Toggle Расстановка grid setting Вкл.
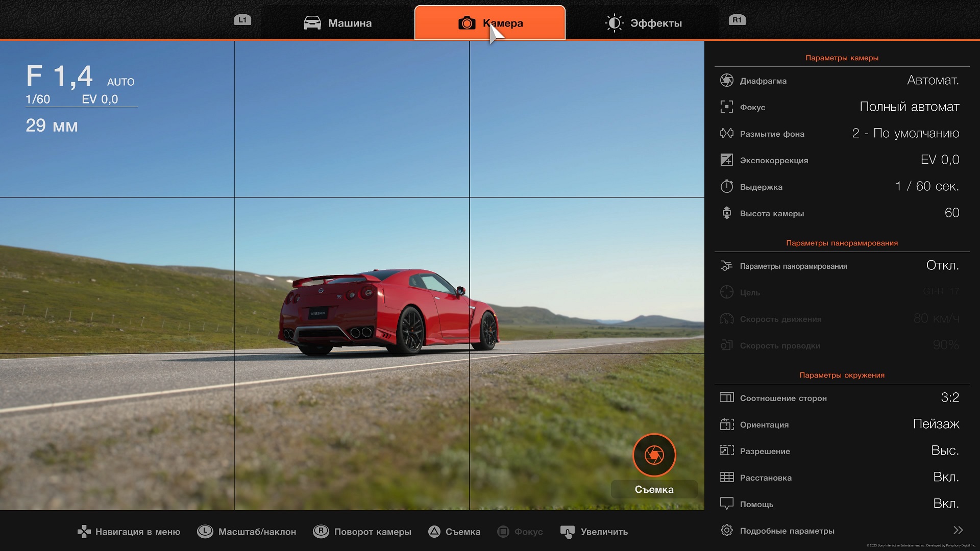The height and width of the screenshot is (551, 980). click(945, 478)
